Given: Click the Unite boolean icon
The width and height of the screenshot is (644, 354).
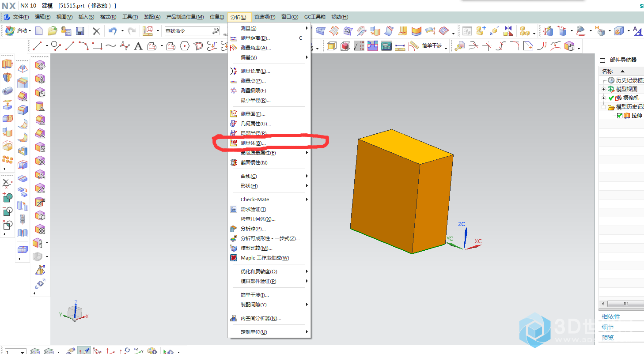Looking at the screenshot, I should point(7,197).
